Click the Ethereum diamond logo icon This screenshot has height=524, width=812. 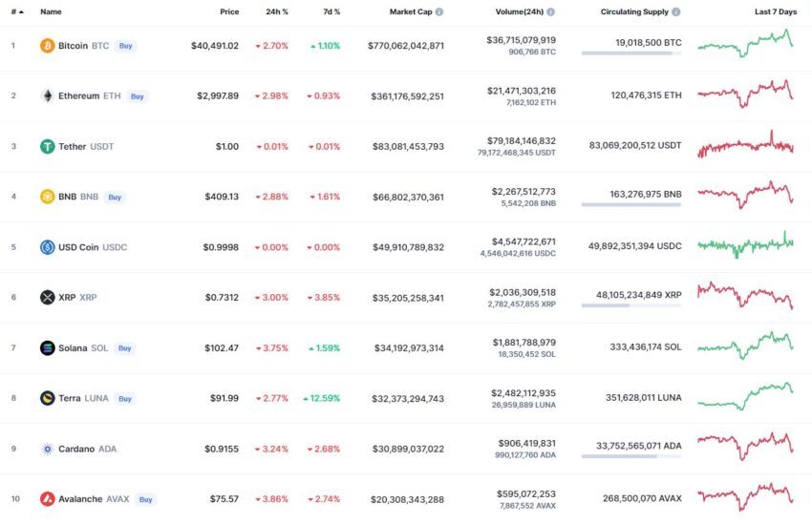tap(47, 95)
